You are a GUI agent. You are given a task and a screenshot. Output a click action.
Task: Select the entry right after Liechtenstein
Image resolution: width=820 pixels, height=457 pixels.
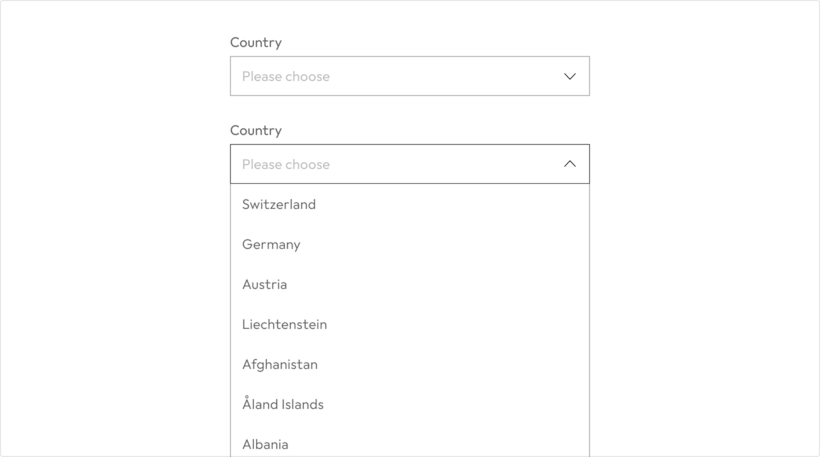[280, 364]
